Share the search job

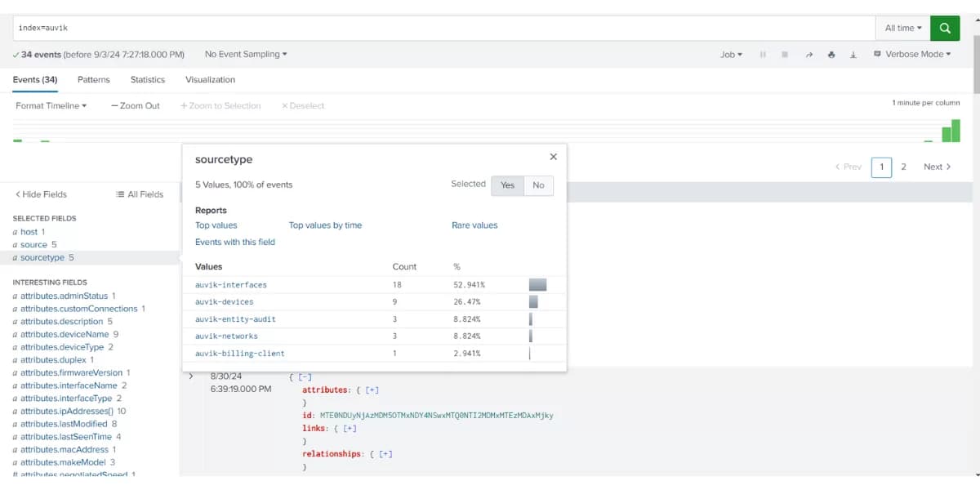coord(809,54)
